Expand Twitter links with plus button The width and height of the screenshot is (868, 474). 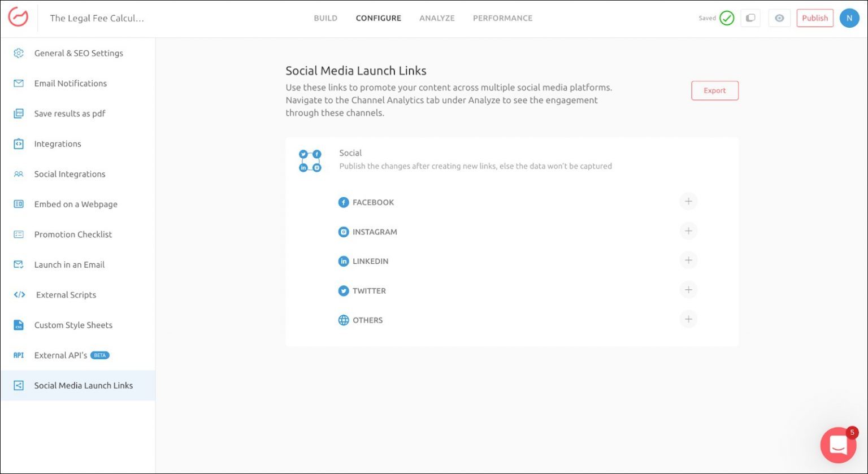[x=688, y=290]
